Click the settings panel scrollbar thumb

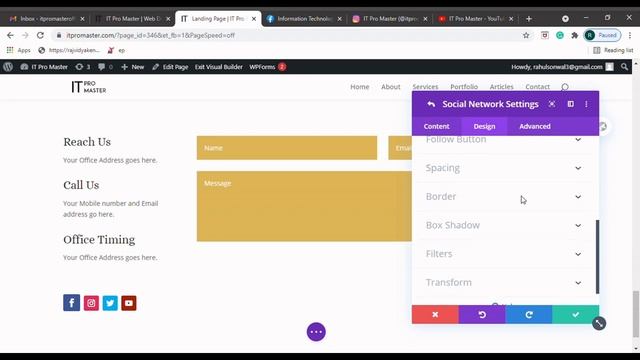point(598,256)
